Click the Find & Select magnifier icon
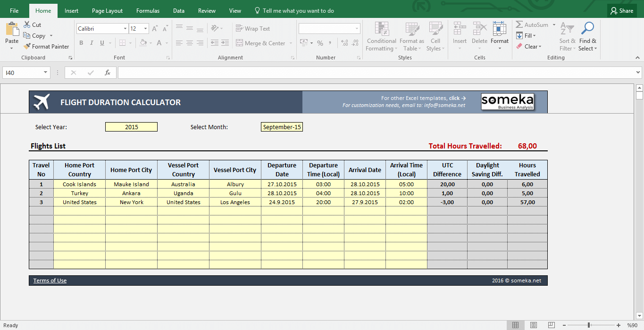Screen dimensions: 644x330 [587, 29]
